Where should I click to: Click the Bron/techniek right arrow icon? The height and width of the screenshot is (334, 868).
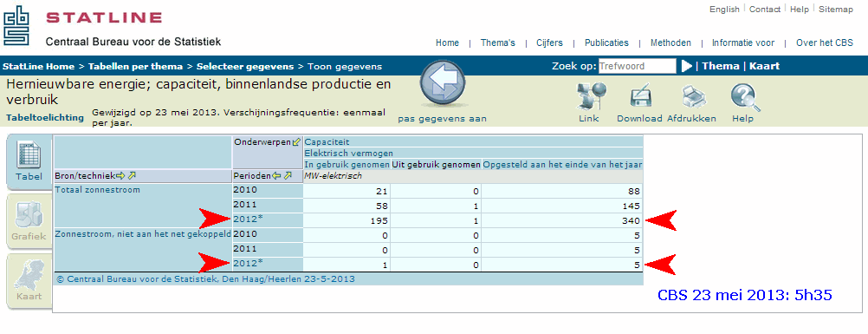click(x=120, y=176)
